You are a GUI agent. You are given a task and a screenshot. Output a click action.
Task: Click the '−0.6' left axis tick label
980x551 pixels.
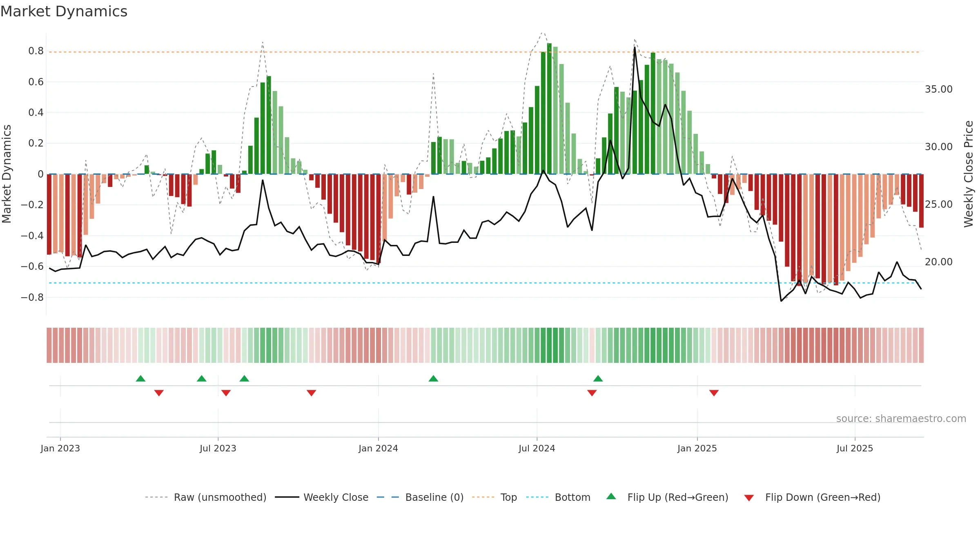32,267
